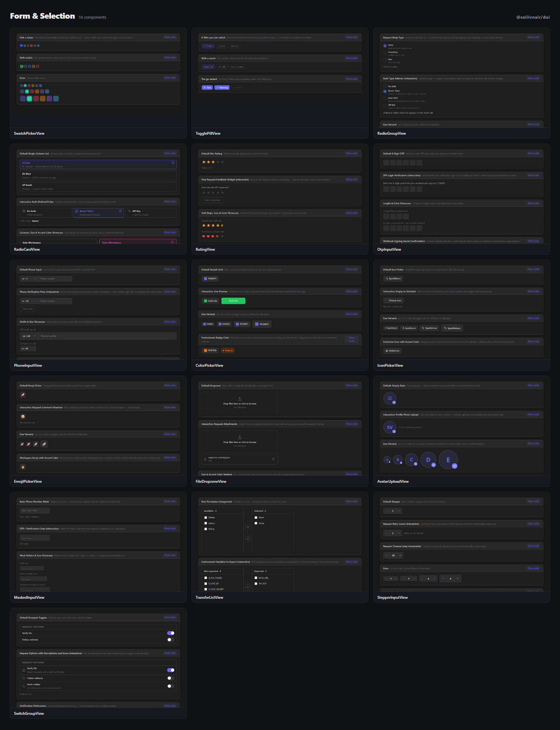Click the Run pill with play icon
The image size is (560, 730).
click(x=207, y=88)
